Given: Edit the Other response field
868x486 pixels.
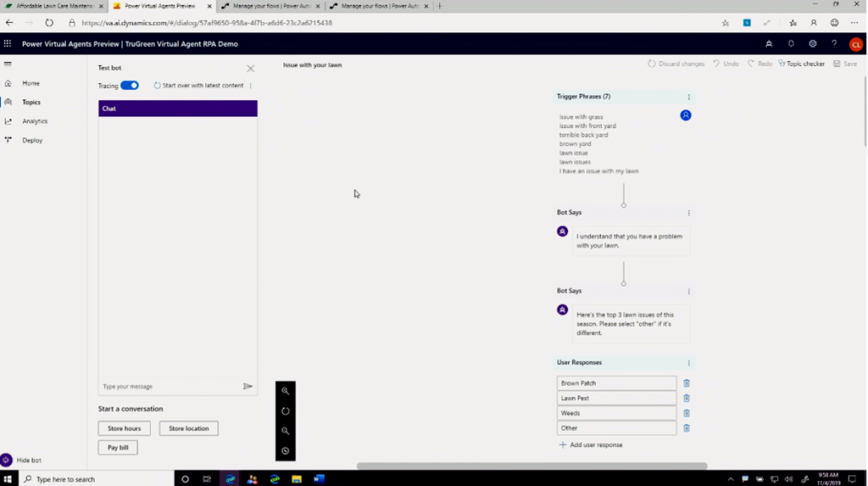Looking at the screenshot, I should [x=617, y=427].
